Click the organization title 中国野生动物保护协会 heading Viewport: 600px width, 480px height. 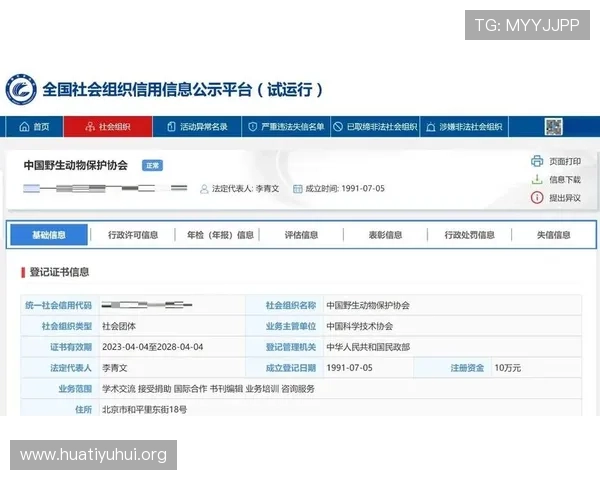click(76, 165)
